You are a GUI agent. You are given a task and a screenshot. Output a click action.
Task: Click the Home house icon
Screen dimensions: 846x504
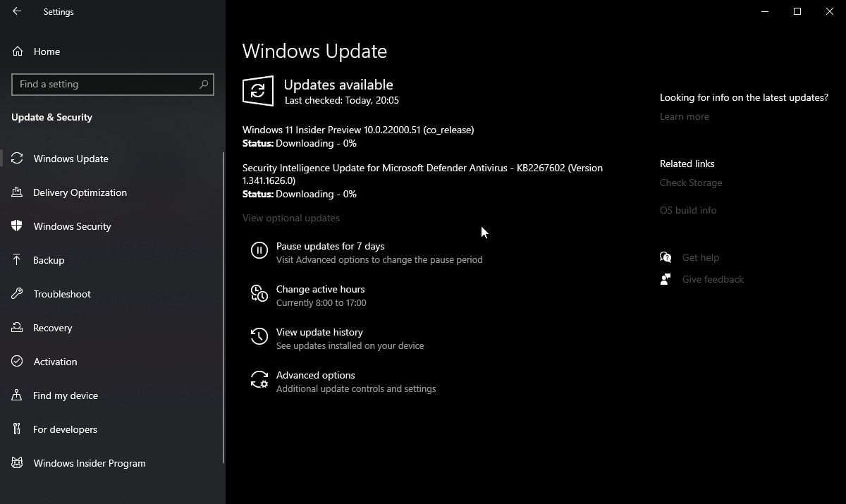click(x=18, y=51)
